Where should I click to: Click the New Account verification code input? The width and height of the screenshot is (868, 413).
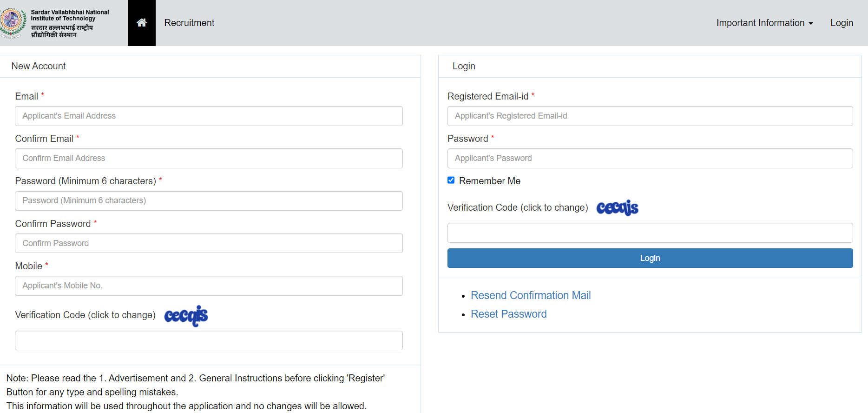(209, 340)
